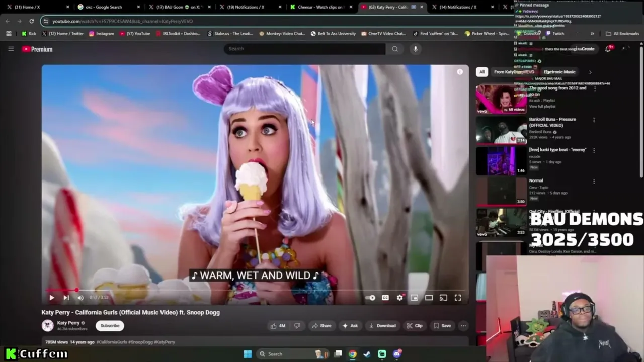Open the Ask button under the video

[x=350, y=326]
